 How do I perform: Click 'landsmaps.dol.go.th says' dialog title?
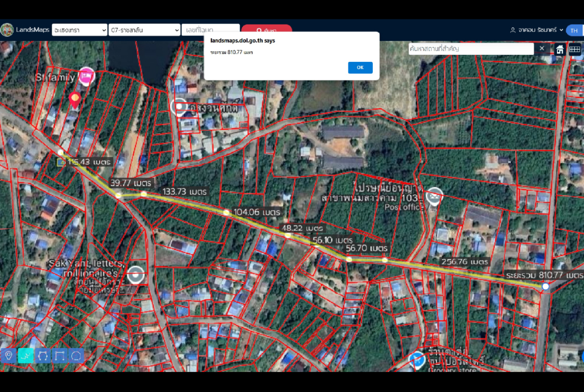pos(243,40)
